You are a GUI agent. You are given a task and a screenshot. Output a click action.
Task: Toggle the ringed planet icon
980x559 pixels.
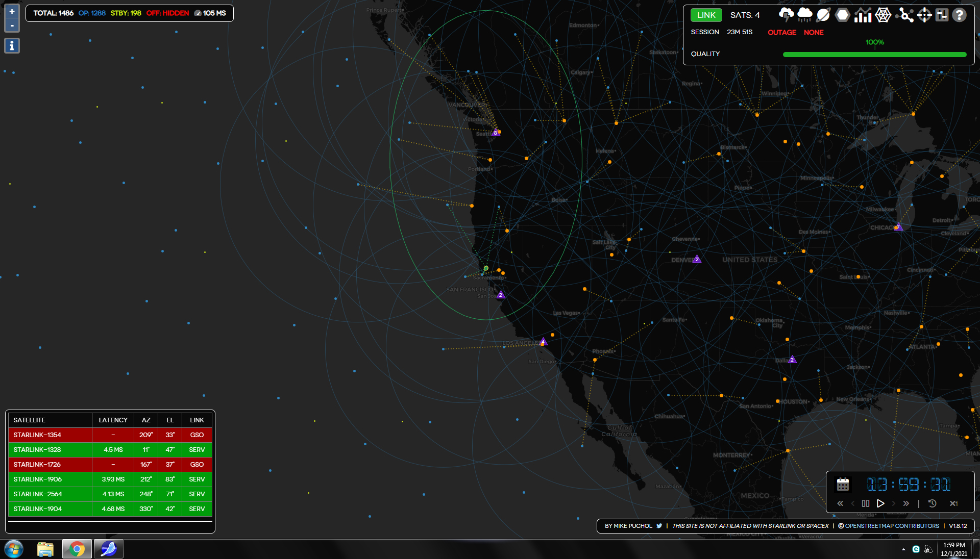point(823,15)
